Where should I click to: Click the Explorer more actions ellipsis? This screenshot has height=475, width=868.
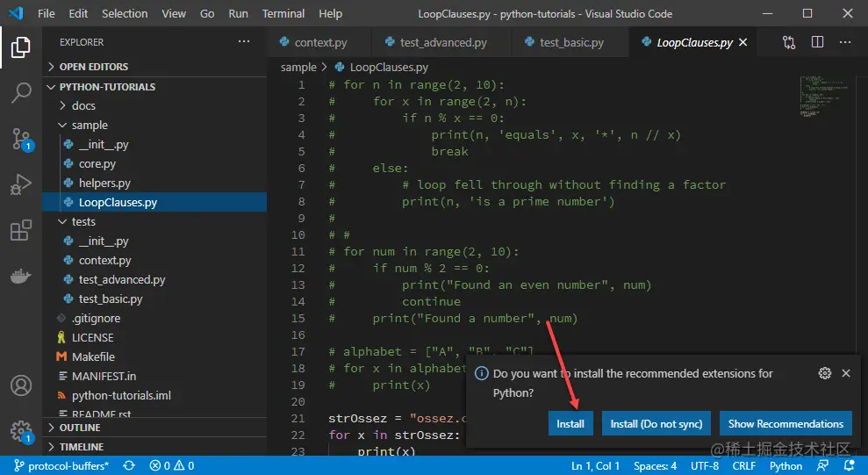[x=244, y=41]
